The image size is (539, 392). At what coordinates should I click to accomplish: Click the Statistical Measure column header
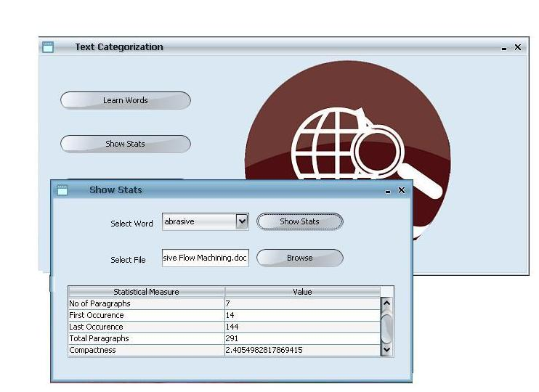pyautogui.click(x=147, y=292)
